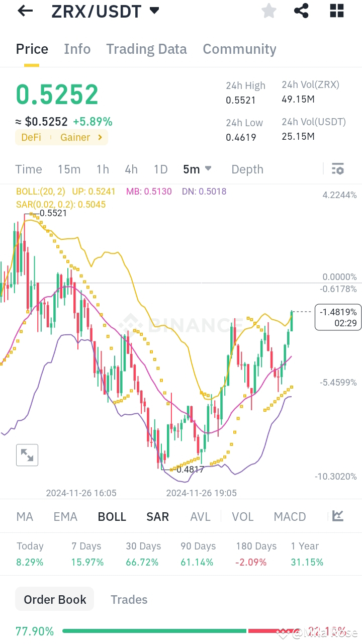362x644 pixels.
Task: Toggle the VOL indicator on
Action: point(243,516)
